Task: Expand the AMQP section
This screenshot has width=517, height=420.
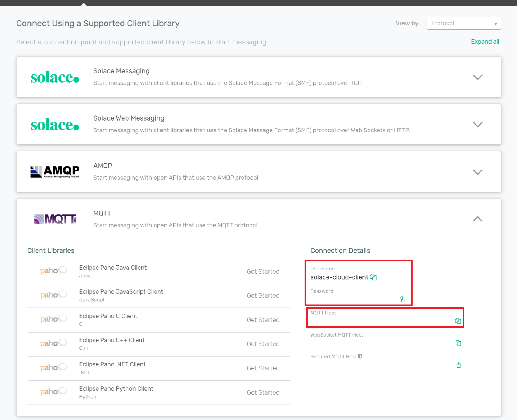Action: pyautogui.click(x=478, y=172)
